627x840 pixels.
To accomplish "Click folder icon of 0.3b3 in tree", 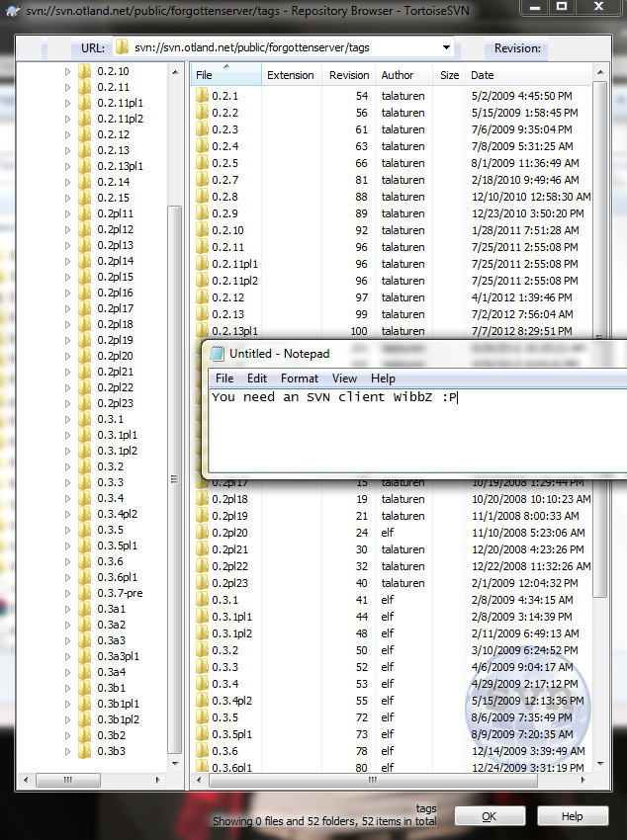I will [x=84, y=751].
